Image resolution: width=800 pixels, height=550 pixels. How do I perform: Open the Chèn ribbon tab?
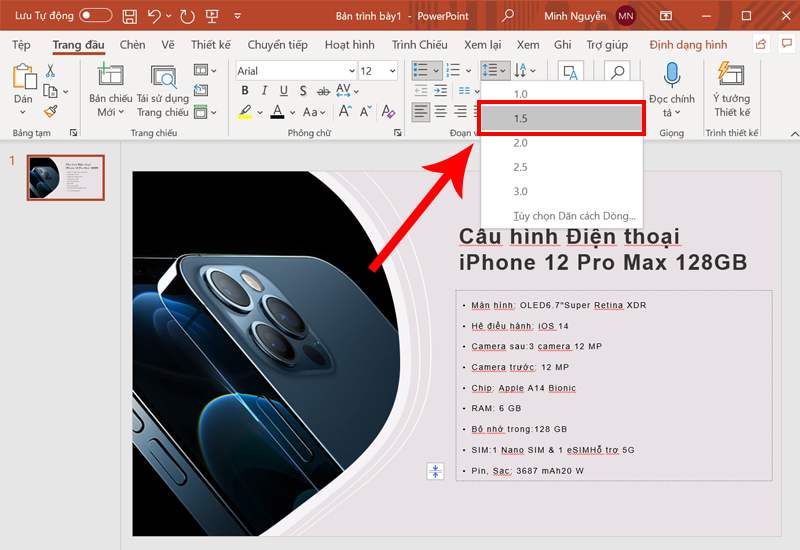coord(132,45)
